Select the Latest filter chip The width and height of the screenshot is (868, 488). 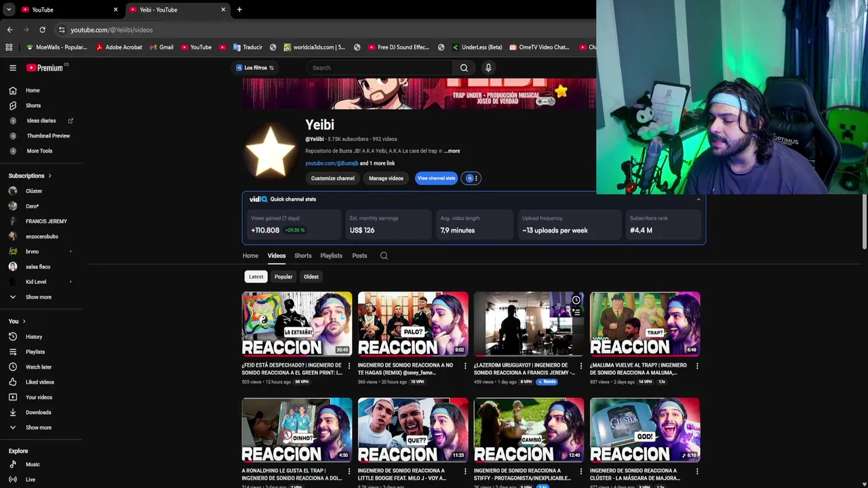256,277
